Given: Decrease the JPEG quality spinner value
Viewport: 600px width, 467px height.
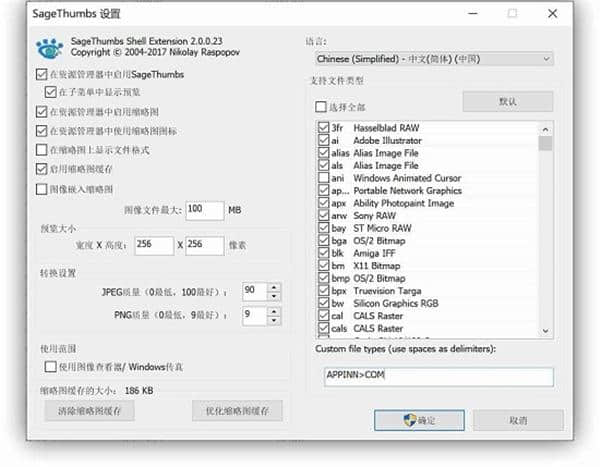Looking at the screenshot, I should point(274,296).
